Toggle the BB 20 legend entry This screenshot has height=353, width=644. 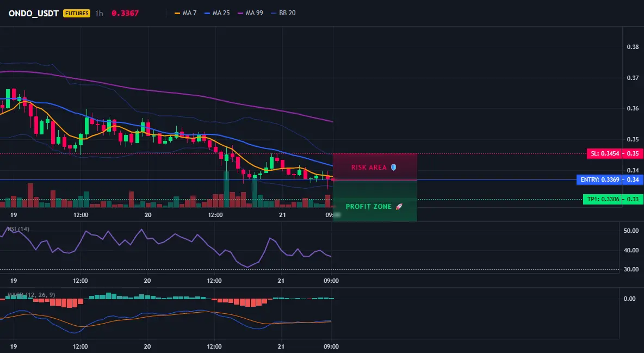(283, 13)
